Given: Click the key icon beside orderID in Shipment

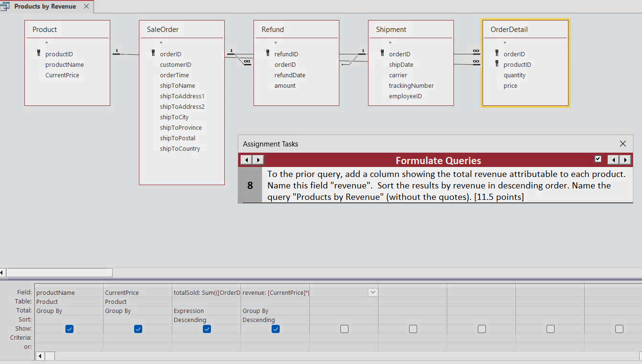Looking at the screenshot, I should coord(382,54).
